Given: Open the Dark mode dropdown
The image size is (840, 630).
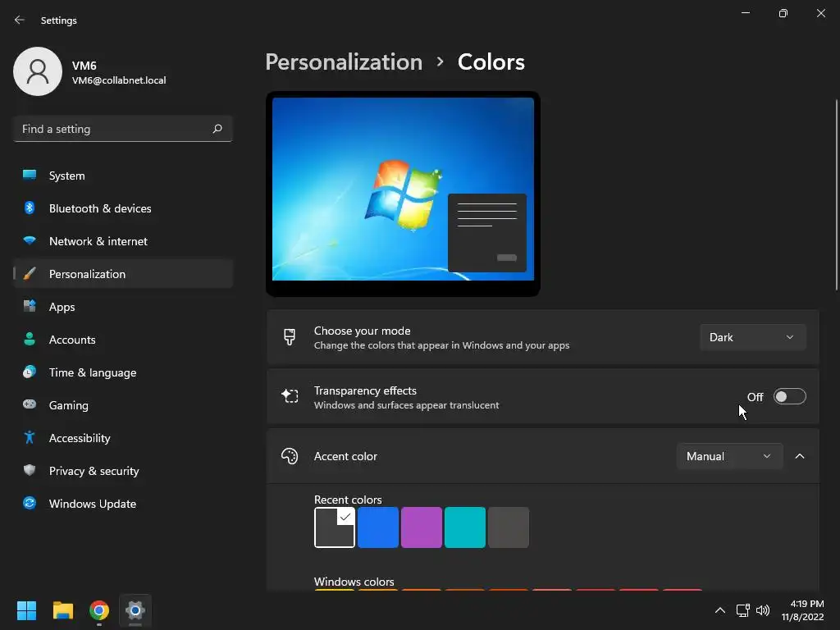Looking at the screenshot, I should [753, 337].
